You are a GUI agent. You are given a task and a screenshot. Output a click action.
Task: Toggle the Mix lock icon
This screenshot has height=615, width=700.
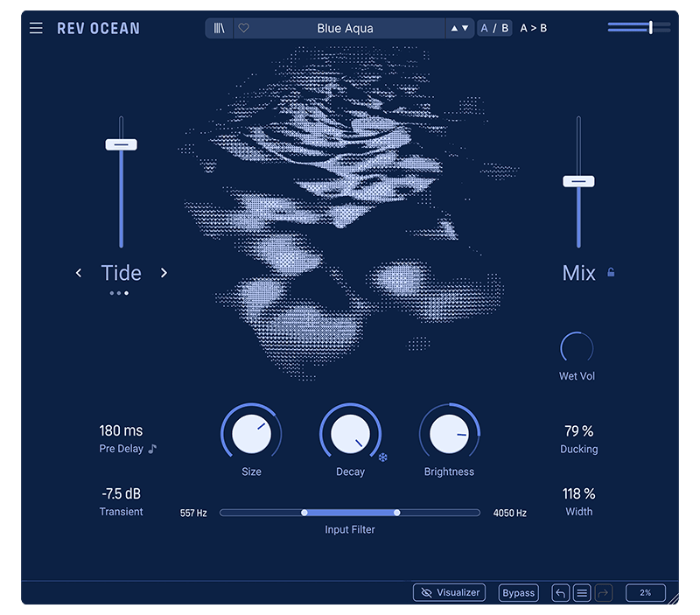(611, 272)
